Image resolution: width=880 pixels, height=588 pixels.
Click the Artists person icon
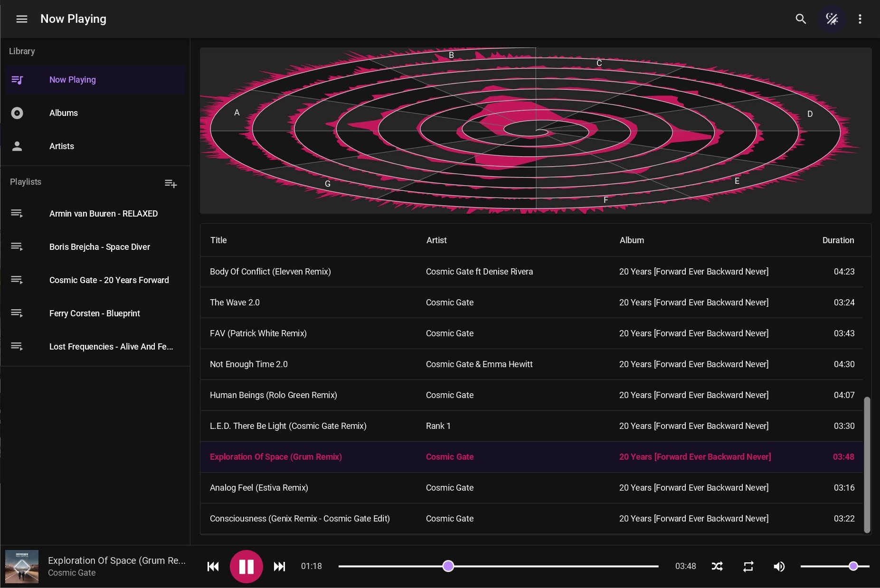(17, 146)
